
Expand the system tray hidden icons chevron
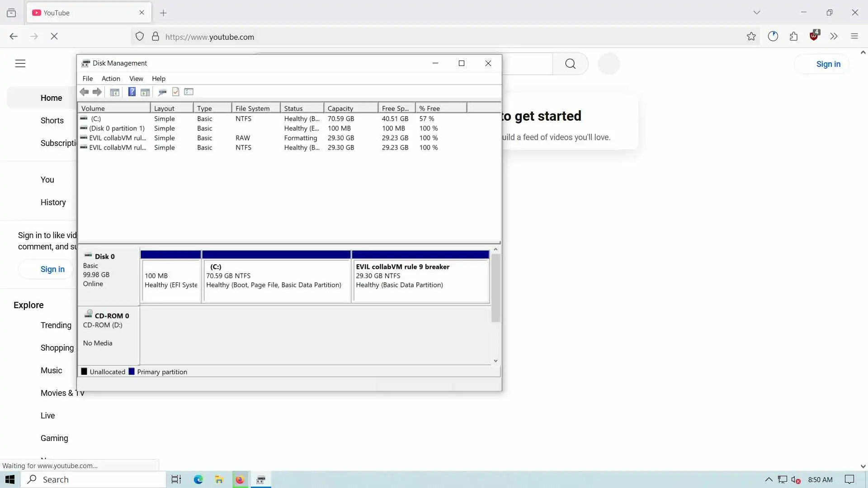[769, 479]
